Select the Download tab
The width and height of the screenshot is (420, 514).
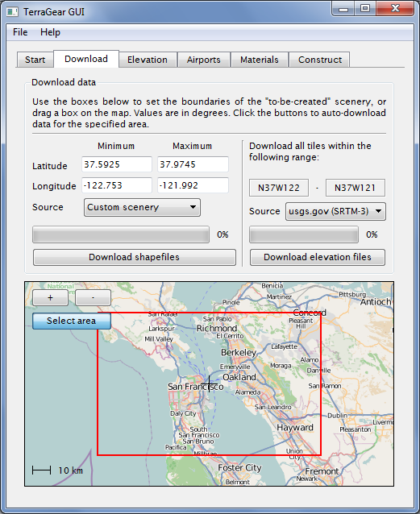point(86,59)
